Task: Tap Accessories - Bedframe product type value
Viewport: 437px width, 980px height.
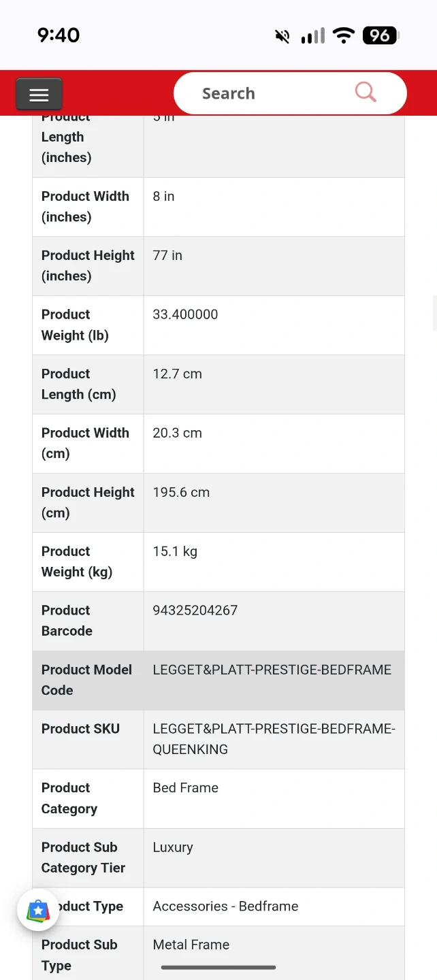Action: (x=225, y=906)
